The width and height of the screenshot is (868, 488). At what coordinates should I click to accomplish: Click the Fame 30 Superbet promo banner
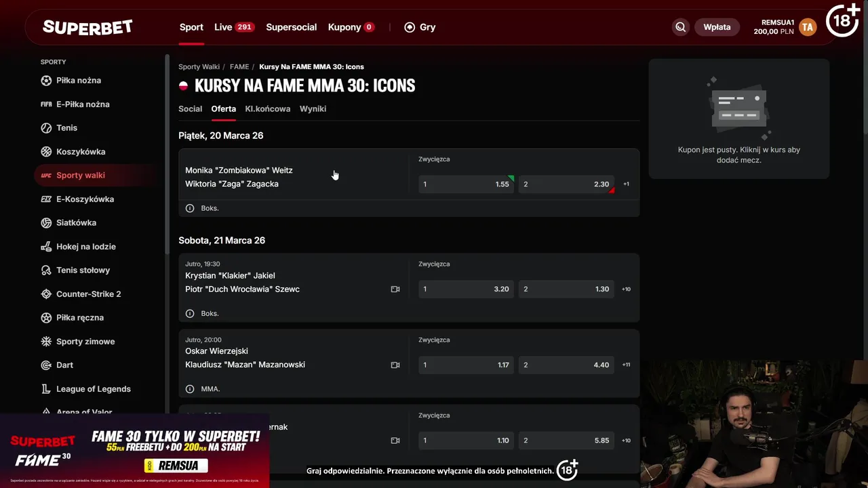[135, 451]
